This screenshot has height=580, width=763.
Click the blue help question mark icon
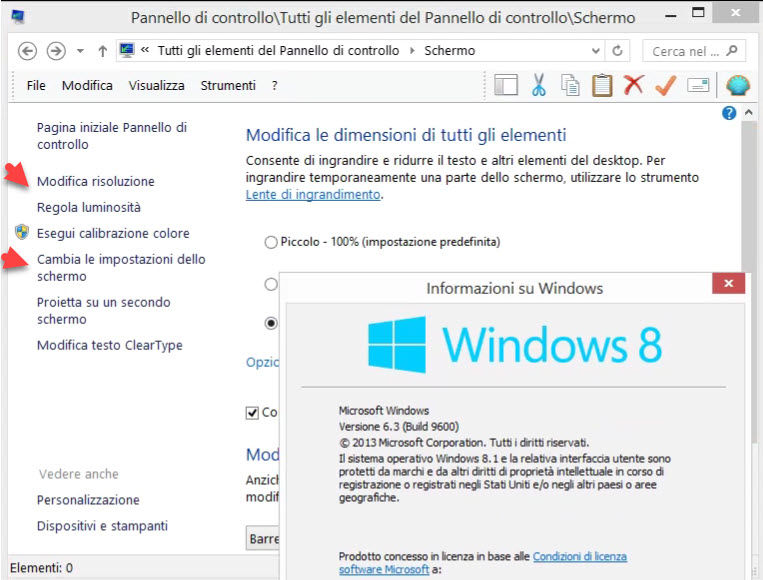(x=728, y=113)
